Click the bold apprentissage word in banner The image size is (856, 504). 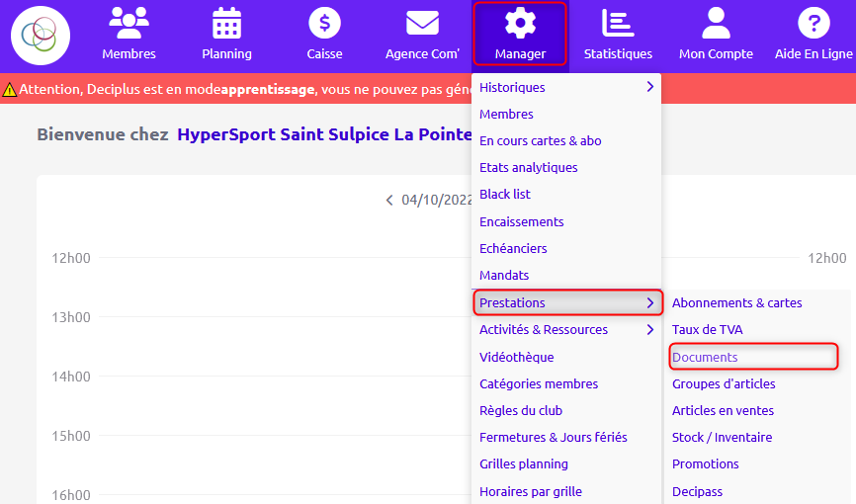[x=268, y=90]
